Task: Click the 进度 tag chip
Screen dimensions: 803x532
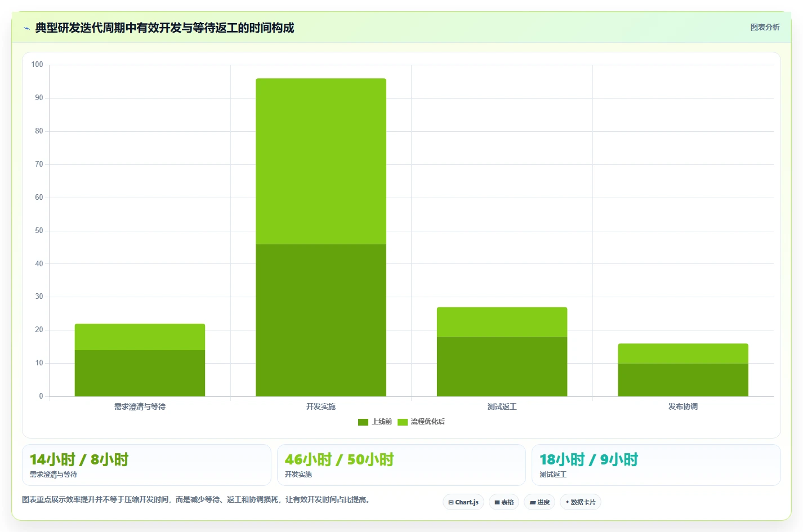Action: point(539,502)
